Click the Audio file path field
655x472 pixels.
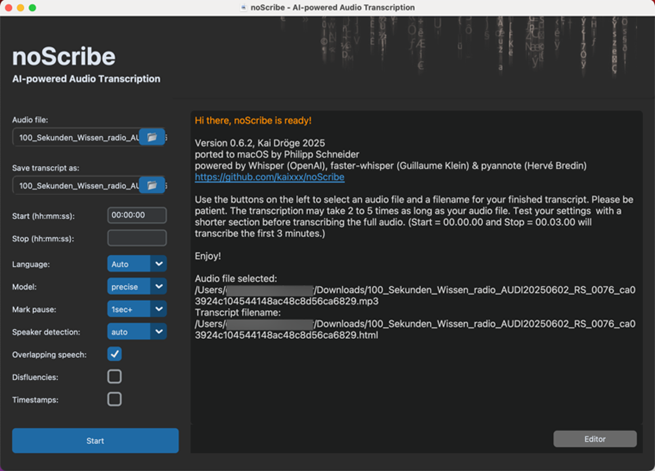coord(76,137)
